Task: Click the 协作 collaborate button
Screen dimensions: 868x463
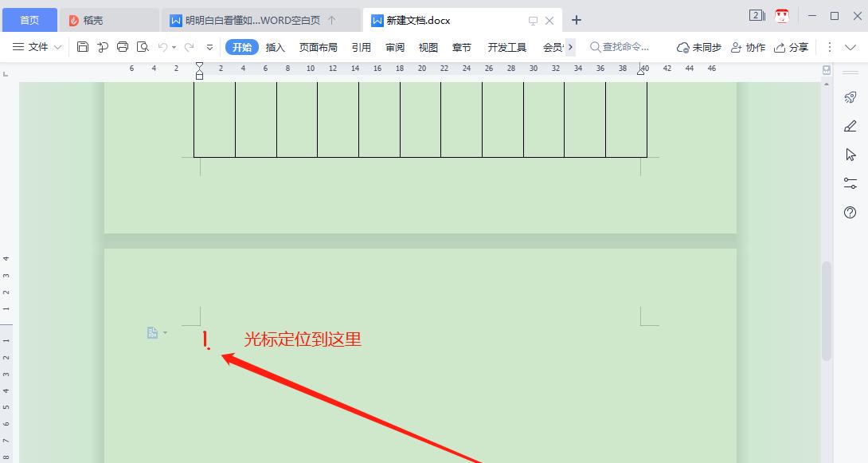Action: click(748, 47)
